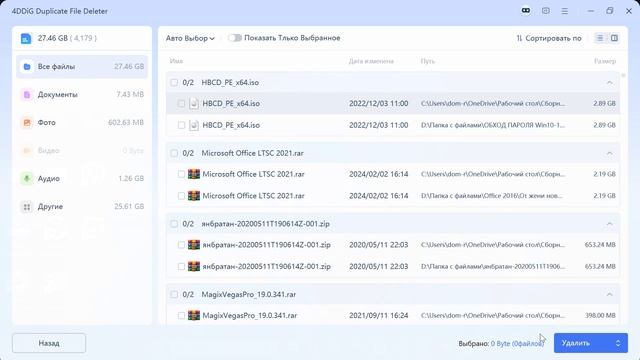Image resolution: width=640 pixels, height=360 pixels.
Task: Collapse the Microsoft Office LTSC 2021.rar group
Action: pyautogui.click(x=609, y=153)
